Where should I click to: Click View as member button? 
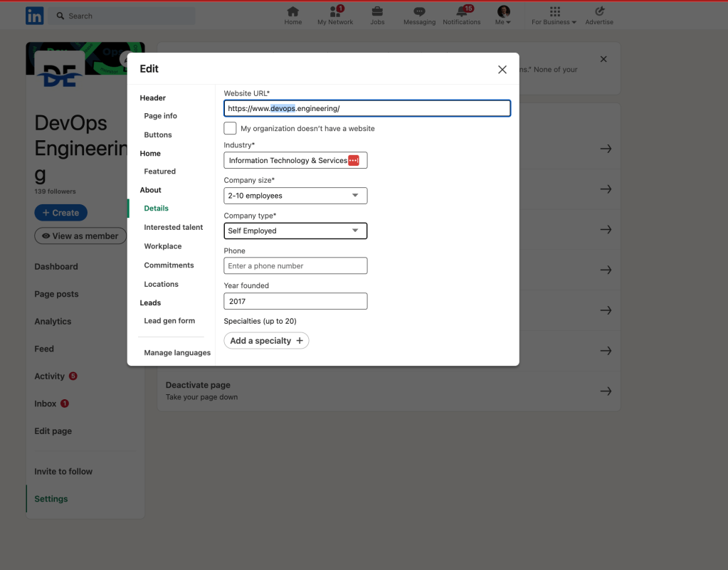tap(80, 236)
